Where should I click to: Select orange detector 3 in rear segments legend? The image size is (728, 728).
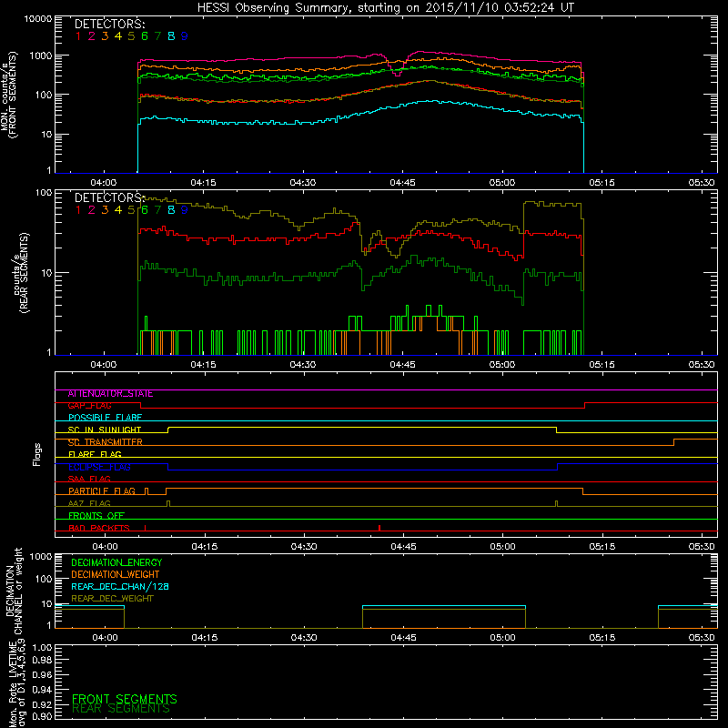[x=105, y=210]
